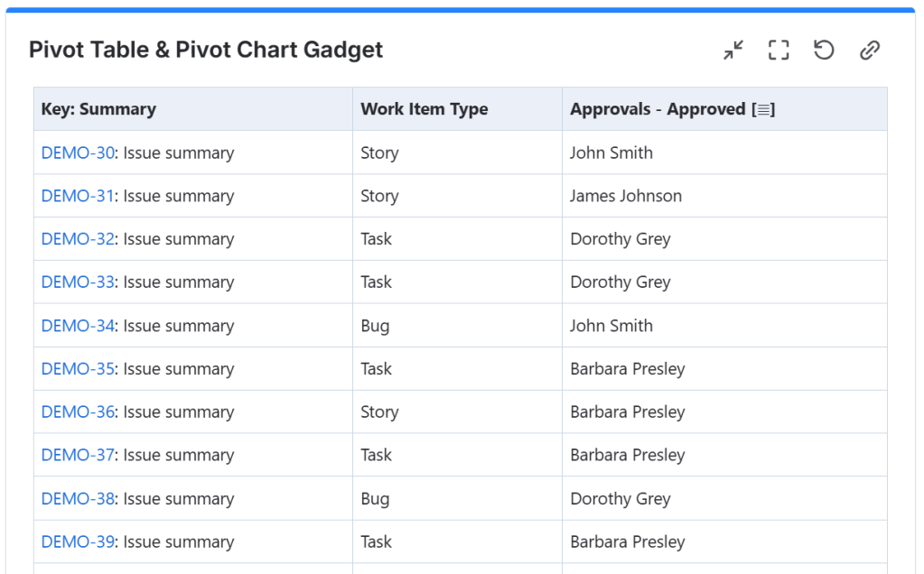Open the DEMO-30 issue link
Viewport: 924px width, 574px height.
tap(78, 153)
